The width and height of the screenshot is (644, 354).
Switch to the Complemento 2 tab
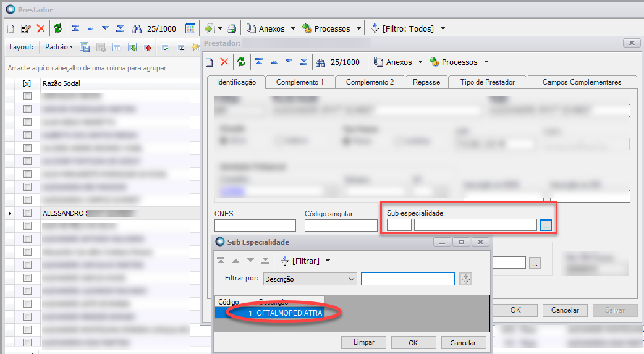coord(370,82)
